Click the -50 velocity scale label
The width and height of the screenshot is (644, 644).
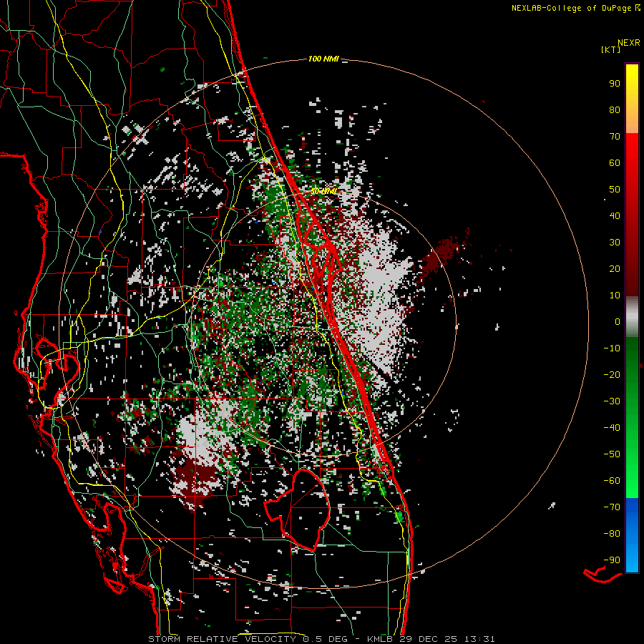click(x=612, y=454)
